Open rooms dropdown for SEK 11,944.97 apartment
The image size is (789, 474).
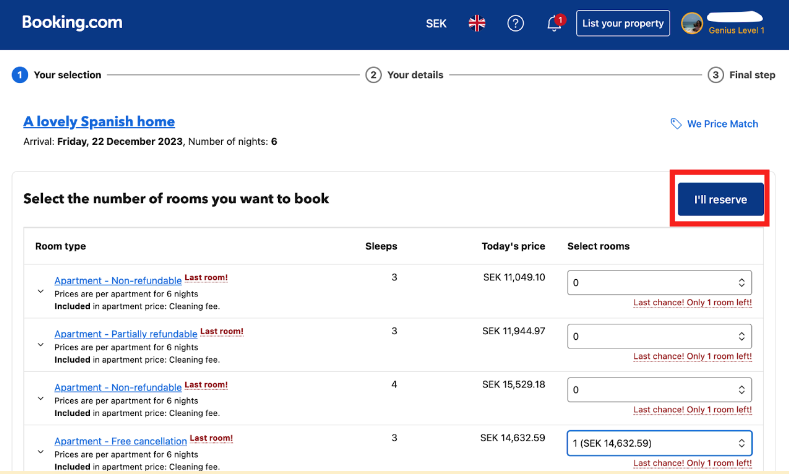click(659, 336)
